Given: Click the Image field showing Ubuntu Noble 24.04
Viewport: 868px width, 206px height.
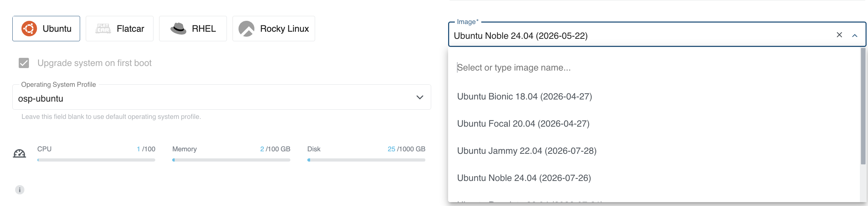Looking at the screenshot, I should click(657, 34).
